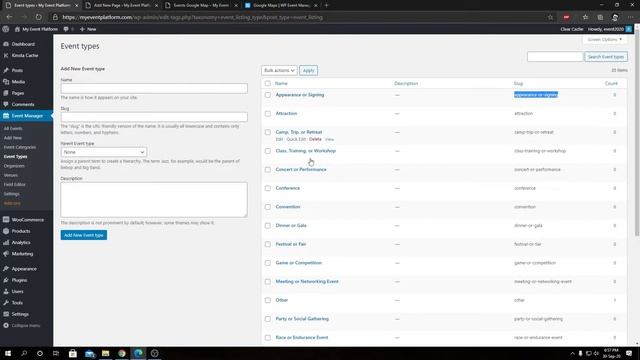
Task: Check the Camp, Trip, or Retreat row
Action: pyautogui.click(x=268, y=132)
